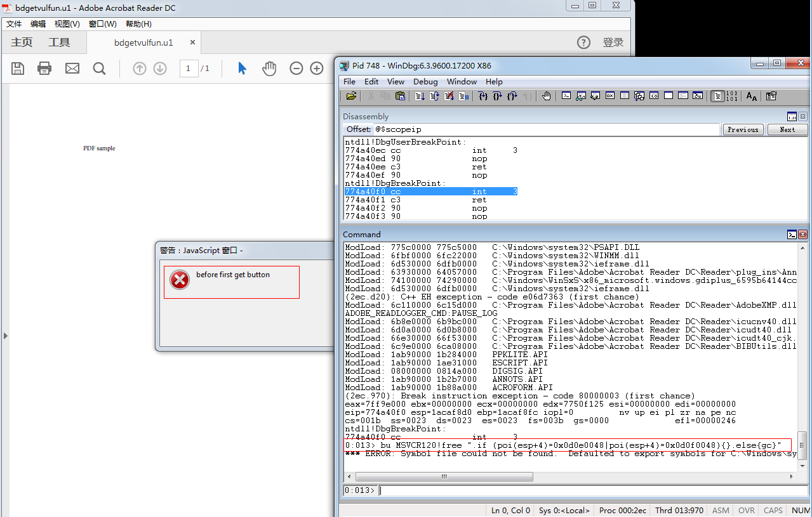Restart the debug session via toolbar icon
The height and width of the screenshot is (517, 812).
[x=434, y=96]
